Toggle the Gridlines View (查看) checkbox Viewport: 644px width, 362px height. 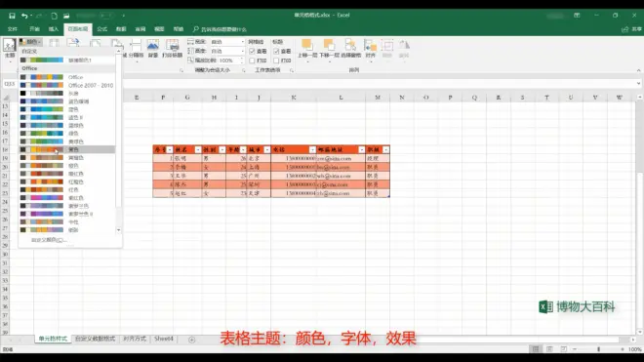point(252,52)
